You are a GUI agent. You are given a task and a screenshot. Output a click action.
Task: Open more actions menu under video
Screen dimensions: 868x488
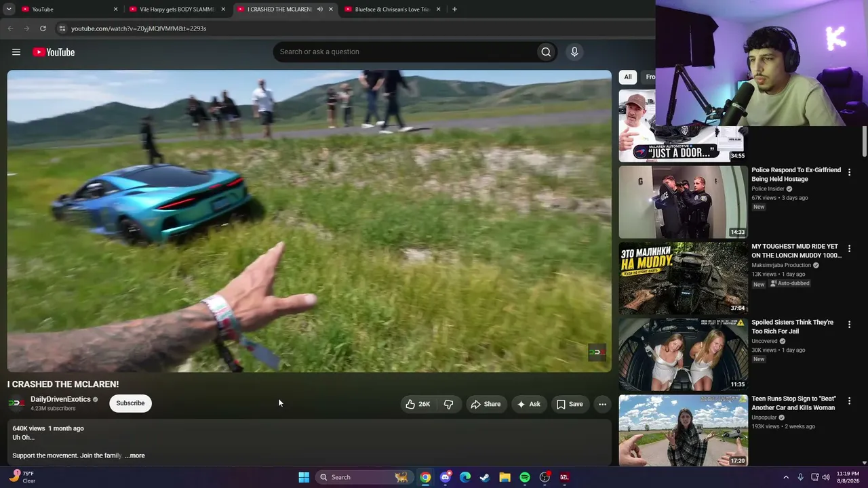pos(602,404)
